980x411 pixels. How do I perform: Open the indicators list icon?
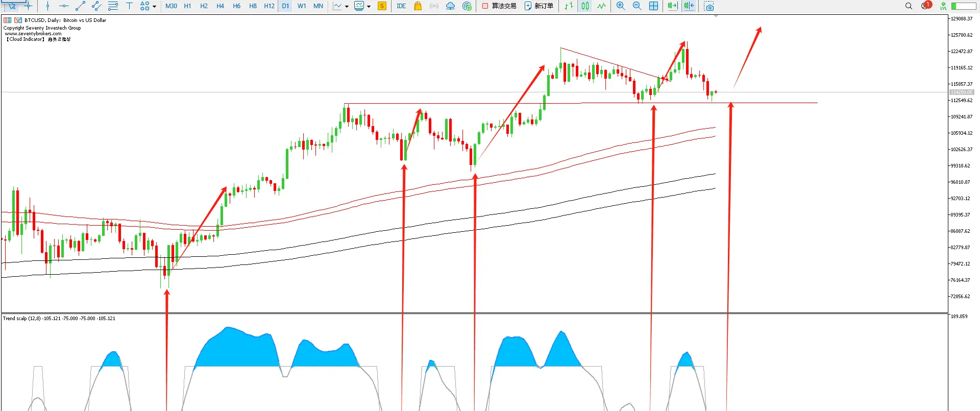pos(337,6)
